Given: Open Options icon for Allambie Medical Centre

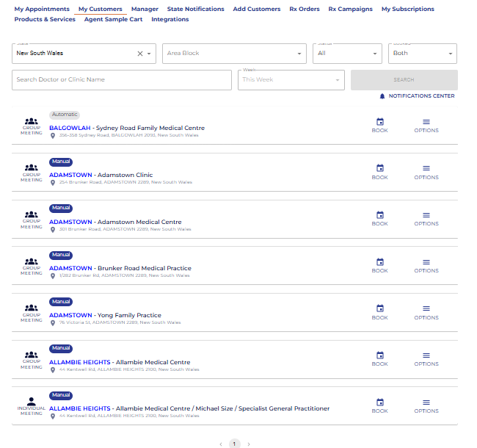Looking at the screenshot, I should coord(426,355).
